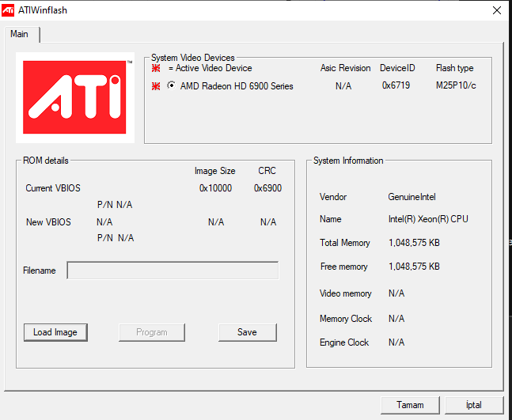This screenshot has height=420, width=512.
Task: Click the Current VBIOS label
Action: (x=53, y=188)
